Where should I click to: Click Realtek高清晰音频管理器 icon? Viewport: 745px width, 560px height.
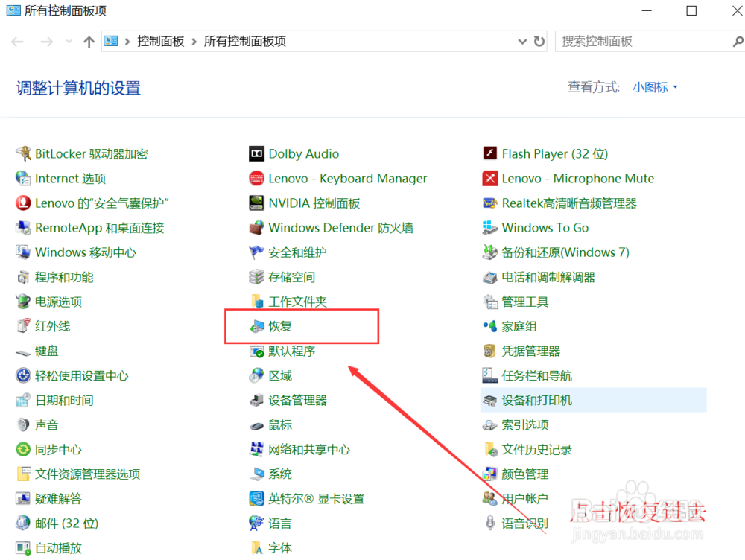coord(490,203)
